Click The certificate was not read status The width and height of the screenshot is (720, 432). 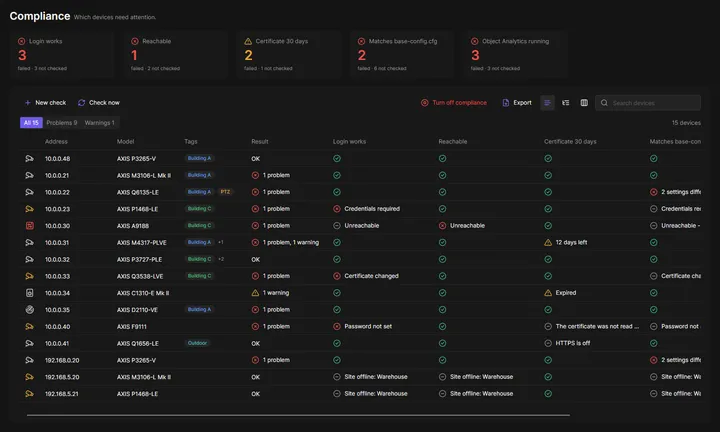591,326
